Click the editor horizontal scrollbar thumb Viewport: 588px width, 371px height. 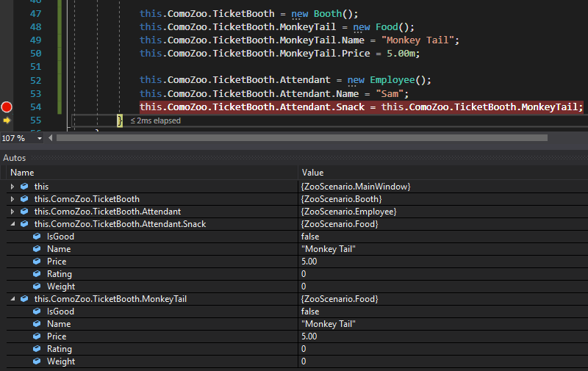click(301, 137)
